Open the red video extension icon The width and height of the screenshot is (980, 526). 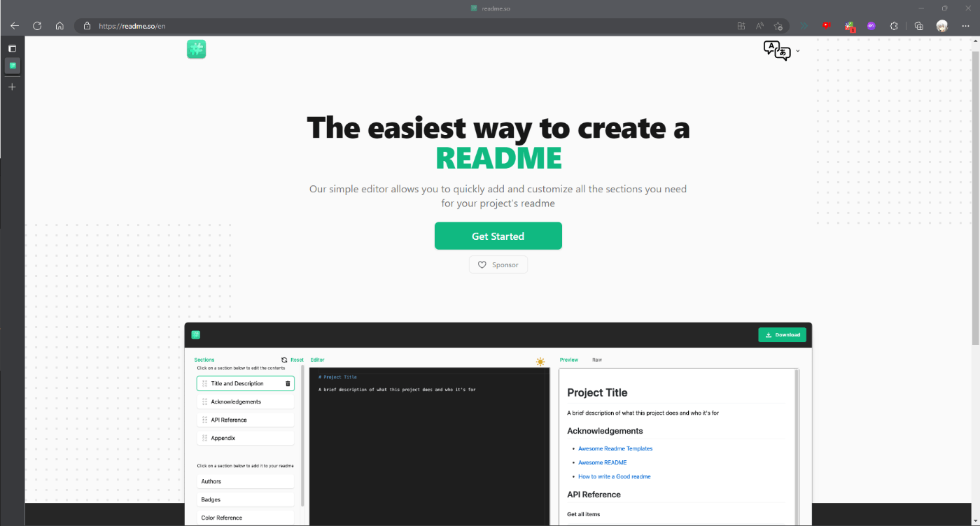[x=826, y=26]
